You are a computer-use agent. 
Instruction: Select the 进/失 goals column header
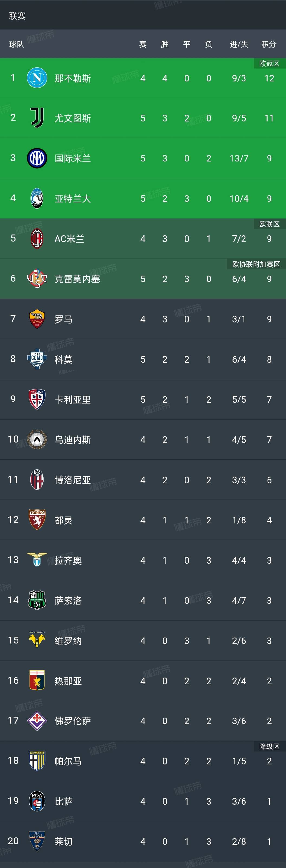[x=239, y=44]
